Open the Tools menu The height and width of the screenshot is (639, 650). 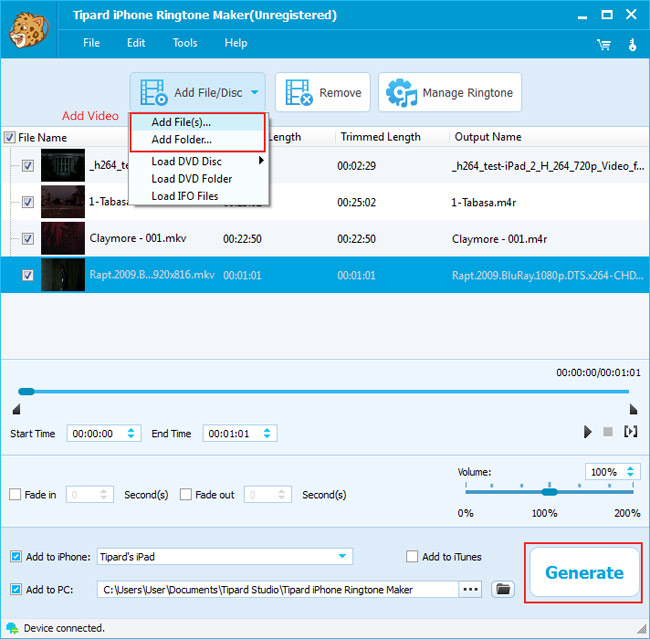click(185, 43)
